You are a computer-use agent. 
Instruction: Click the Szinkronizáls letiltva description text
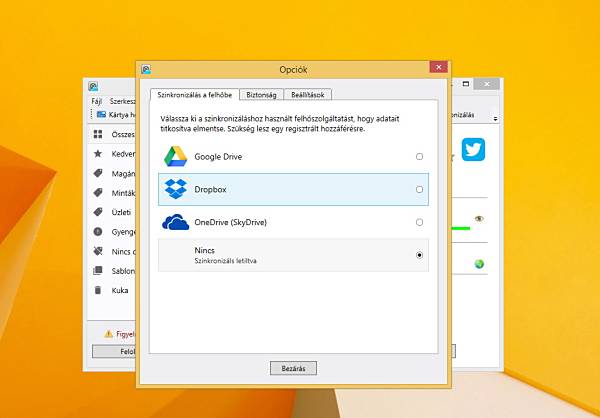pyautogui.click(x=225, y=261)
